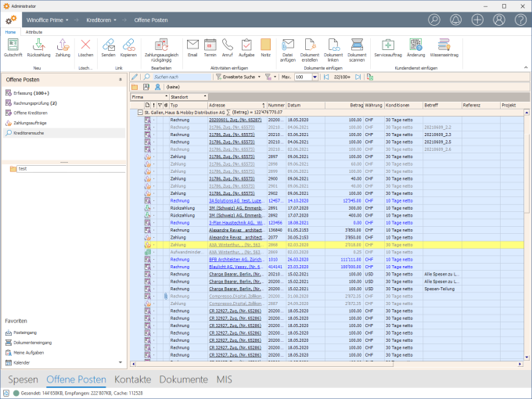Create a new Zahlung from ribbon

pos(63,46)
